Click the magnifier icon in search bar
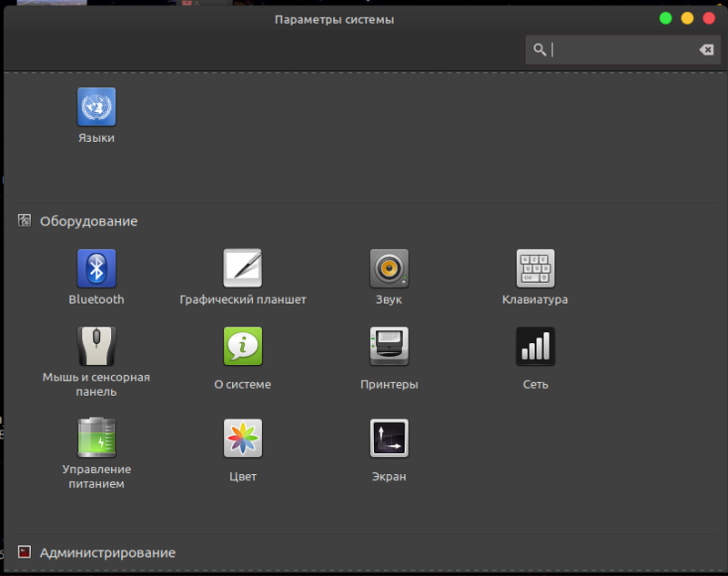The width and height of the screenshot is (728, 576). click(x=540, y=50)
